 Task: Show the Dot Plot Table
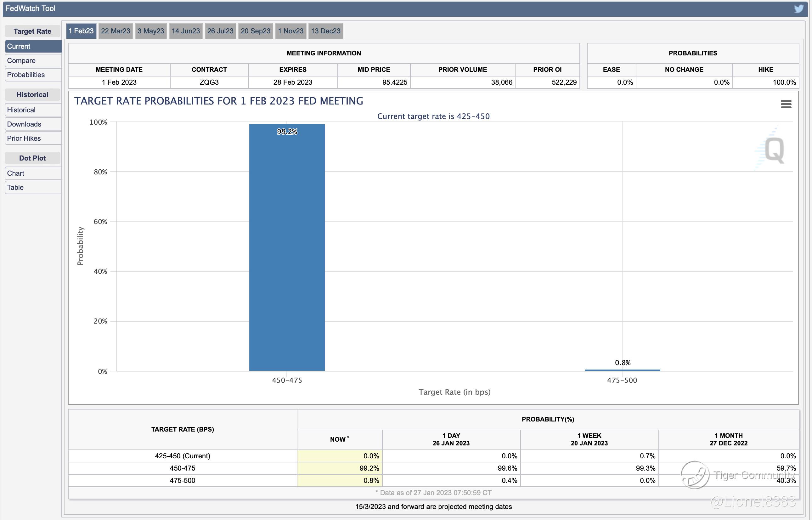coord(33,188)
